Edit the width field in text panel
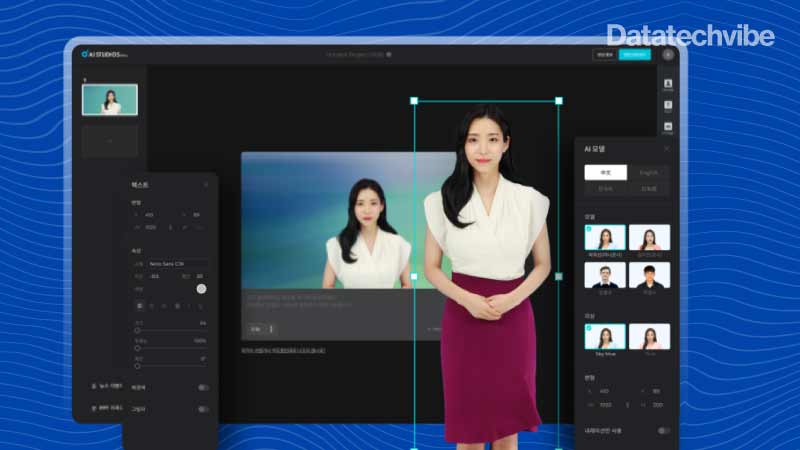 pos(152,228)
